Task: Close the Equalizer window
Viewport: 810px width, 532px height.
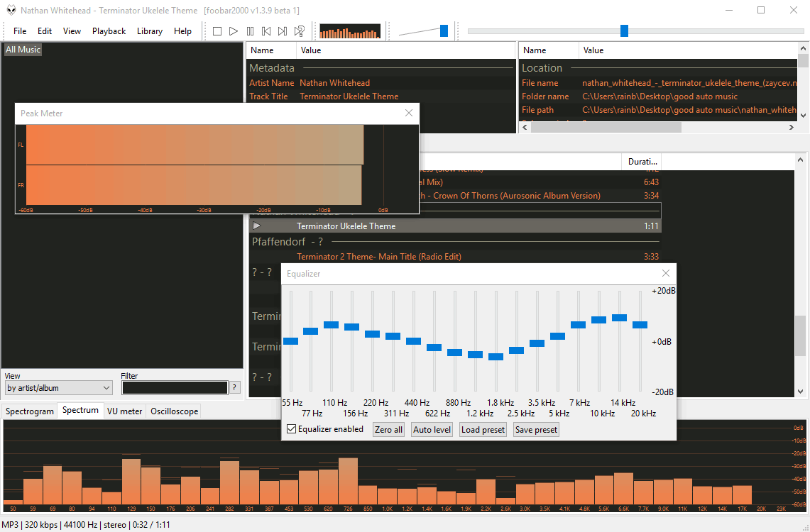Action: [666, 274]
